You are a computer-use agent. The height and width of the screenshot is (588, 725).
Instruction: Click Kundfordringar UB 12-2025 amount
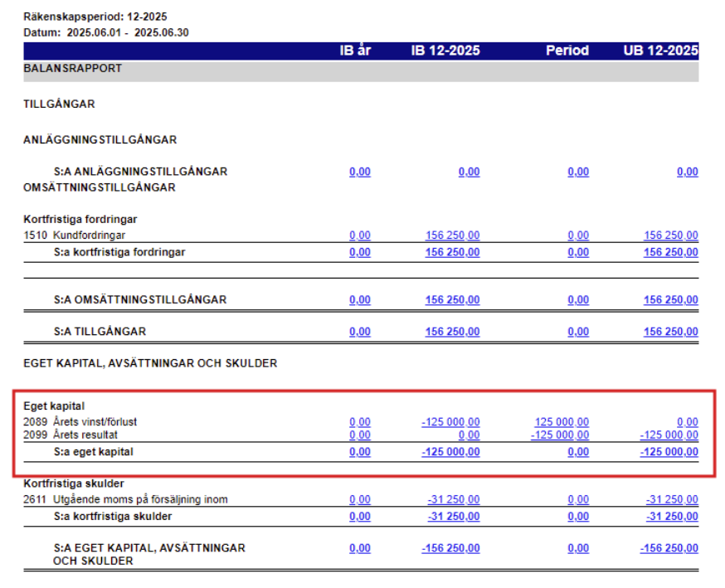[x=670, y=236]
